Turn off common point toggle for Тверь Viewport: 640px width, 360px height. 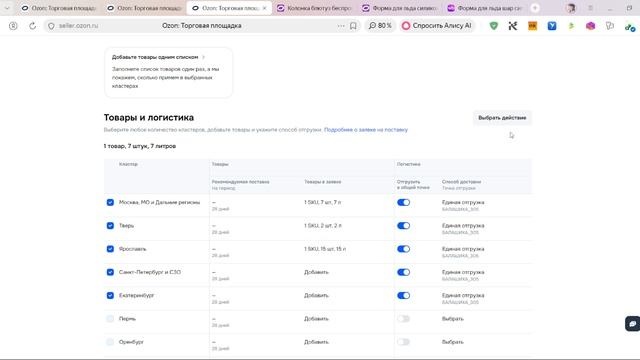click(x=404, y=226)
